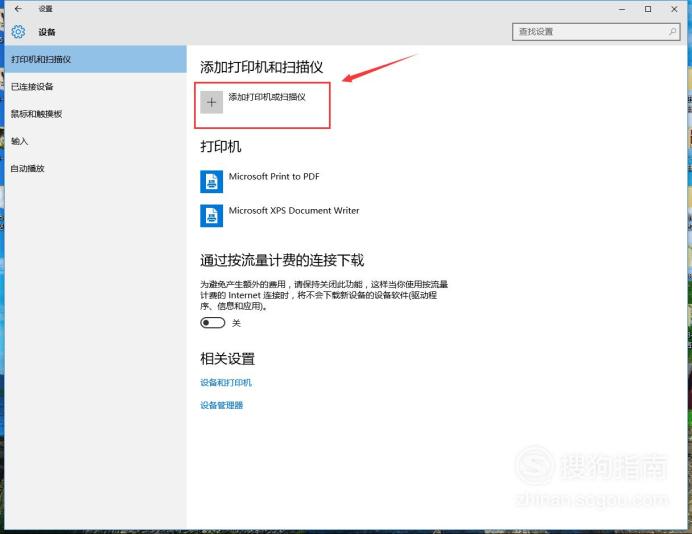Click the Microsoft Print to PDF printer icon
The width and height of the screenshot is (692, 534).
(x=211, y=182)
